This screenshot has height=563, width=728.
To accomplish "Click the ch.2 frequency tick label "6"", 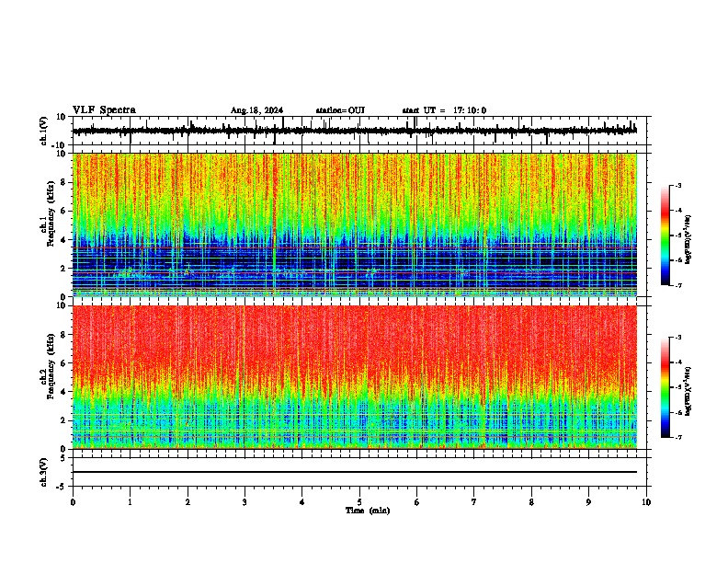I will pyautogui.click(x=63, y=363).
